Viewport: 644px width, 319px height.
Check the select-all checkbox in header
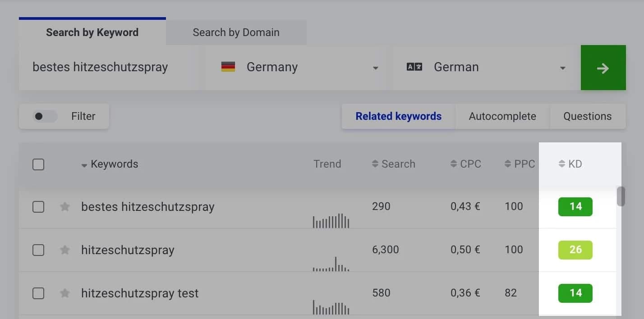point(38,164)
